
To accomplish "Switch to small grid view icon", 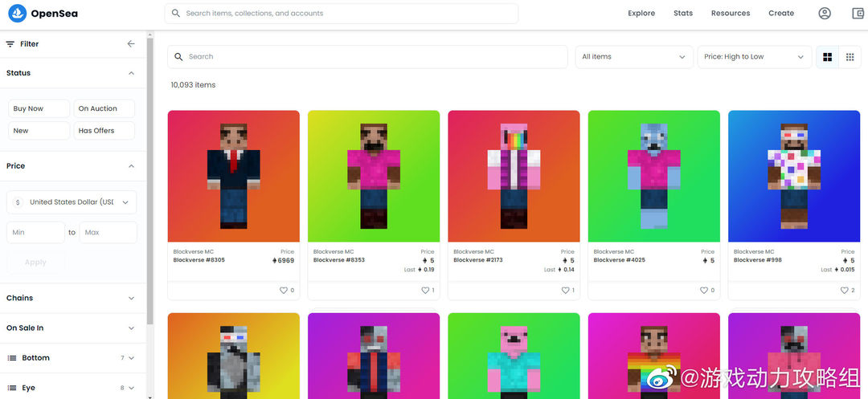I will (x=850, y=57).
